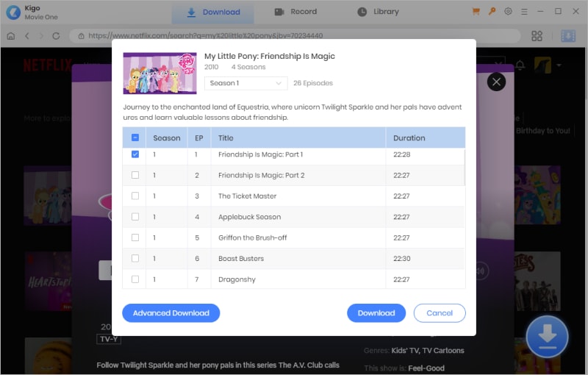
Task: Go to browser home page icon
Action: point(11,36)
